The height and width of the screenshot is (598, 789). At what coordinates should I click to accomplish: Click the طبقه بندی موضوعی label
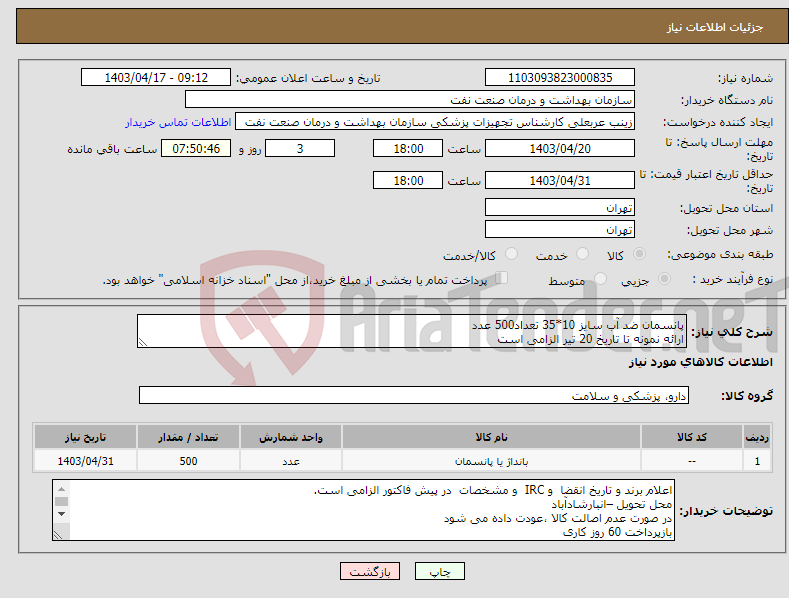pyautogui.click(x=720, y=255)
